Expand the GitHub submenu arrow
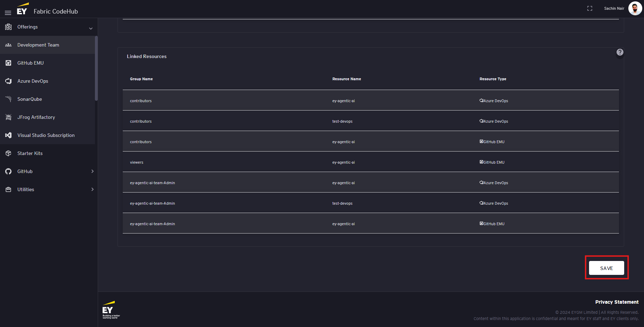644x327 pixels. coord(92,171)
